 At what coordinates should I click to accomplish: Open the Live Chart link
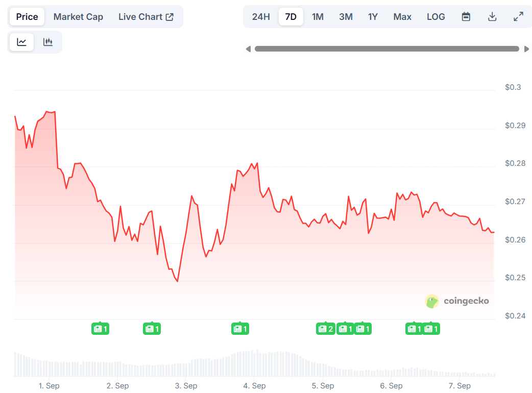(x=146, y=17)
